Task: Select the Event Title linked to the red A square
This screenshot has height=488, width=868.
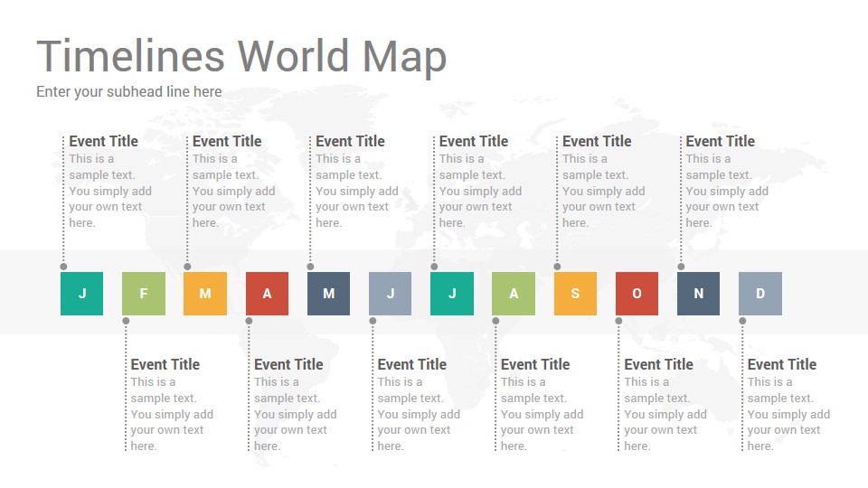Action: click(288, 364)
